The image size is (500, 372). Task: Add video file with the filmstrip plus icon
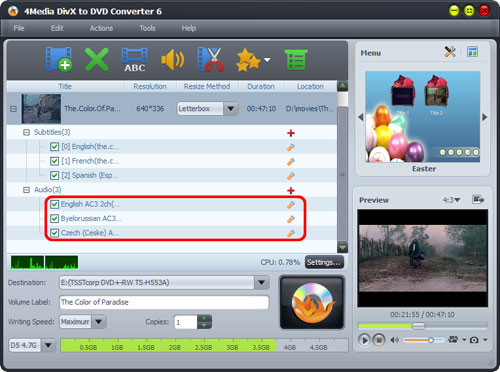tap(59, 59)
